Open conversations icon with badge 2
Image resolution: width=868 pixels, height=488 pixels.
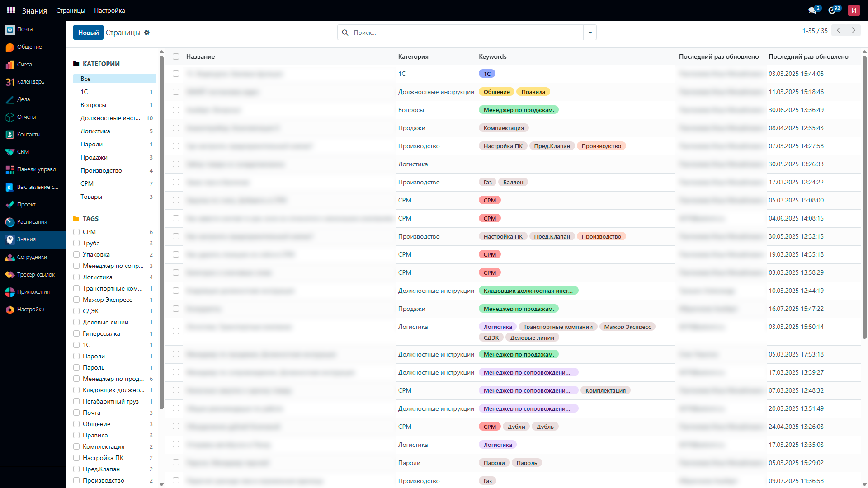[x=813, y=10]
